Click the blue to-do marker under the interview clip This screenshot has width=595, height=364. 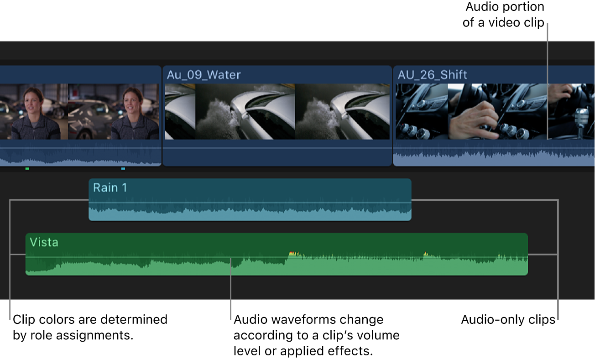(x=123, y=169)
